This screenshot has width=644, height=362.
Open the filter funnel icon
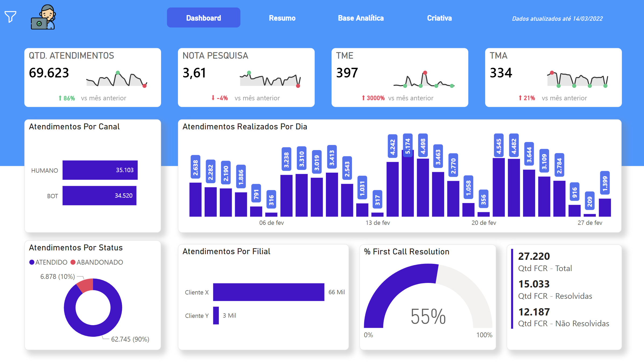pyautogui.click(x=10, y=17)
